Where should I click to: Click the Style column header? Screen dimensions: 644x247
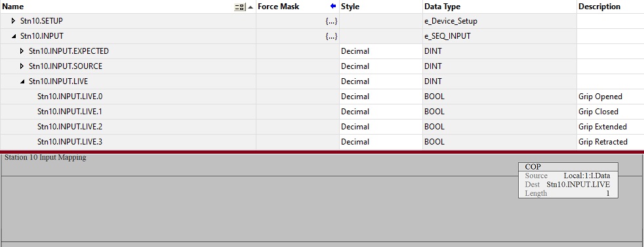coord(381,7)
